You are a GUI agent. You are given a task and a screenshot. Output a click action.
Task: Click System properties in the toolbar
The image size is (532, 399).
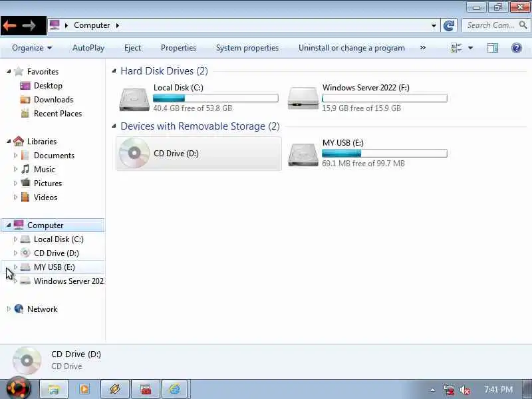click(247, 48)
